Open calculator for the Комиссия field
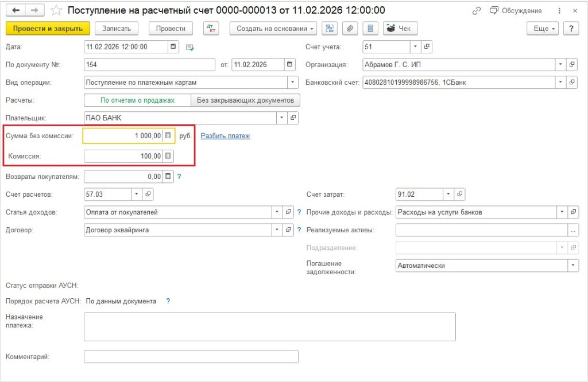Viewport: 588px width, 382px height. click(168, 156)
